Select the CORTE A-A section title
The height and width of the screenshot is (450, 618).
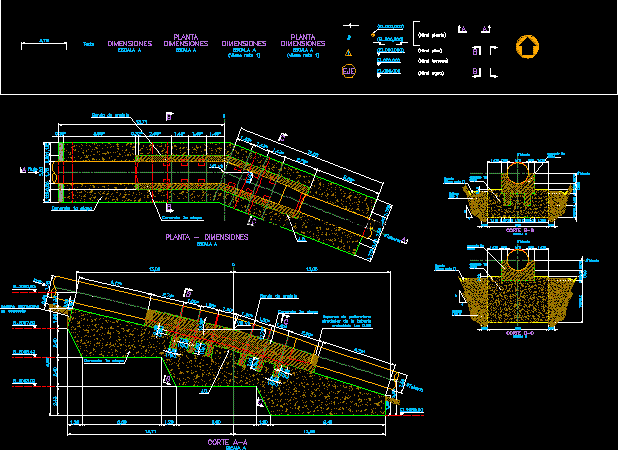click(227, 442)
